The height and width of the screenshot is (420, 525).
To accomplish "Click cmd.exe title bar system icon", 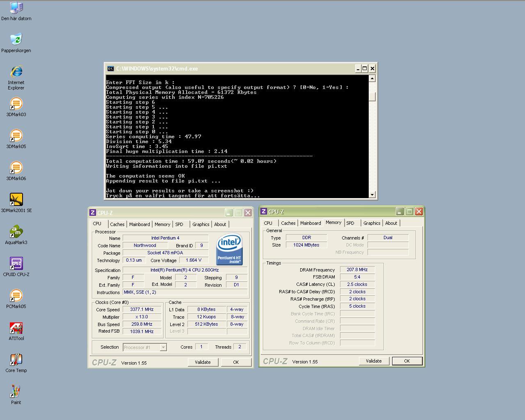I will (110, 68).
